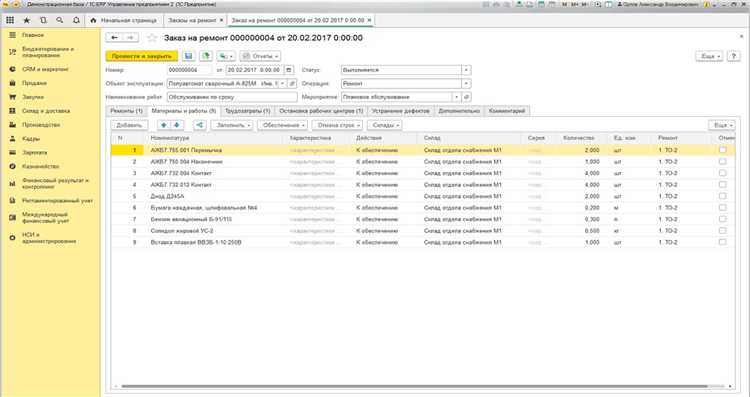Expand the Операция dropdown arrow
This screenshot has height=397, width=750.
[x=466, y=83]
